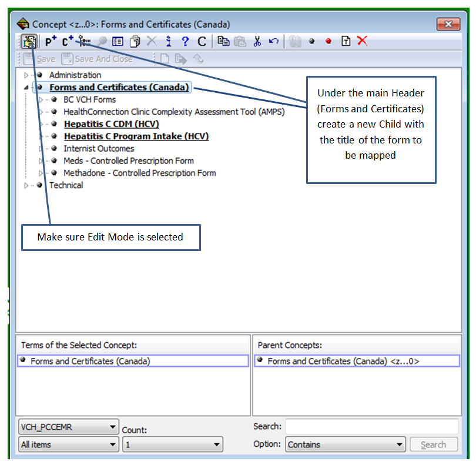The height and width of the screenshot is (465, 476).
Task: Select HealthConnection Clinic Complexity Assessment Tool item
Action: pos(174,112)
